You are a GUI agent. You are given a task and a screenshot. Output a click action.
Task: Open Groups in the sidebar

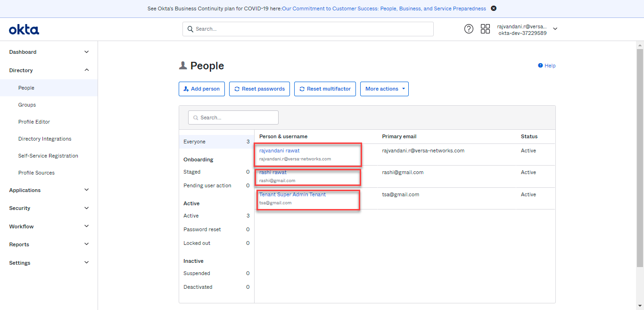coord(27,105)
